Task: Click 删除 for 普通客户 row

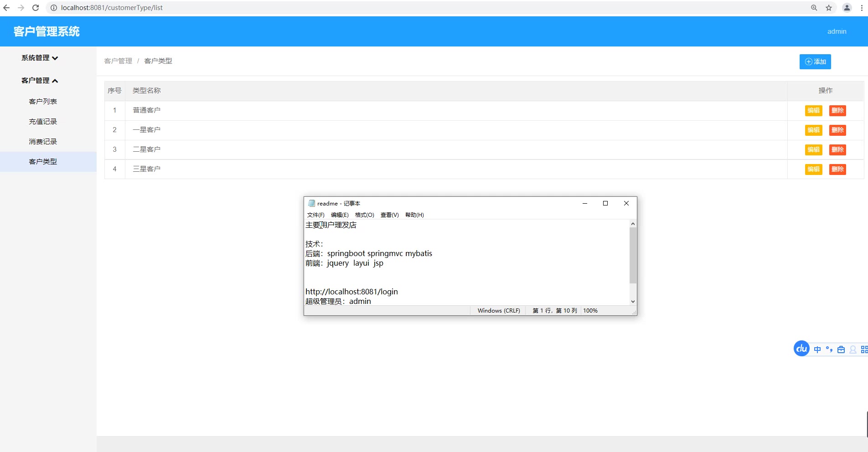Action: (837, 110)
